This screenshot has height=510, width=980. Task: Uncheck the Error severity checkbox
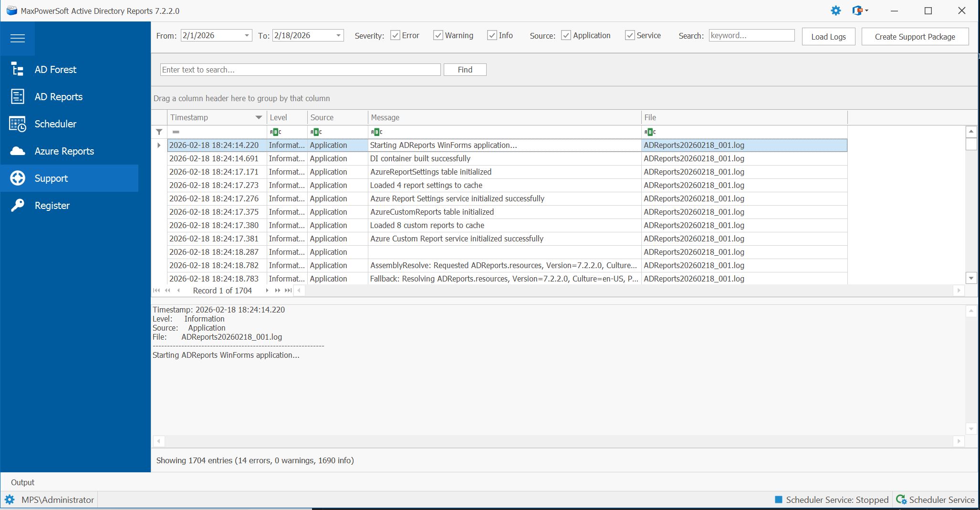click(395, 35)
